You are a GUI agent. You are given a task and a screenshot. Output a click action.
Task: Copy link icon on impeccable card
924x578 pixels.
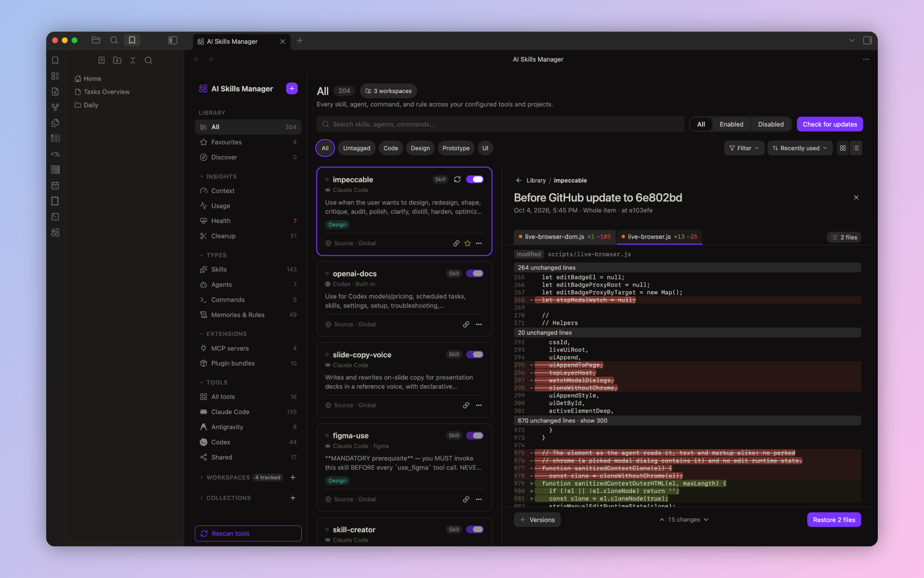tap(456, 243)
